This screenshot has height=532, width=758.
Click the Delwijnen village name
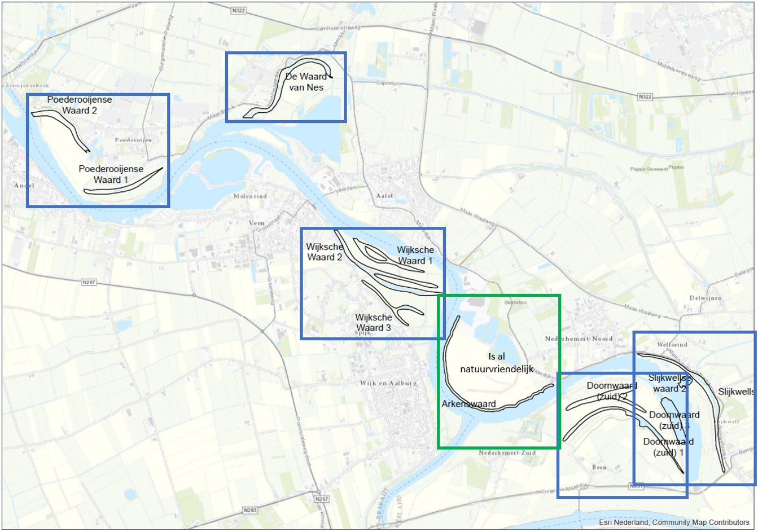[x=706, y=298]
